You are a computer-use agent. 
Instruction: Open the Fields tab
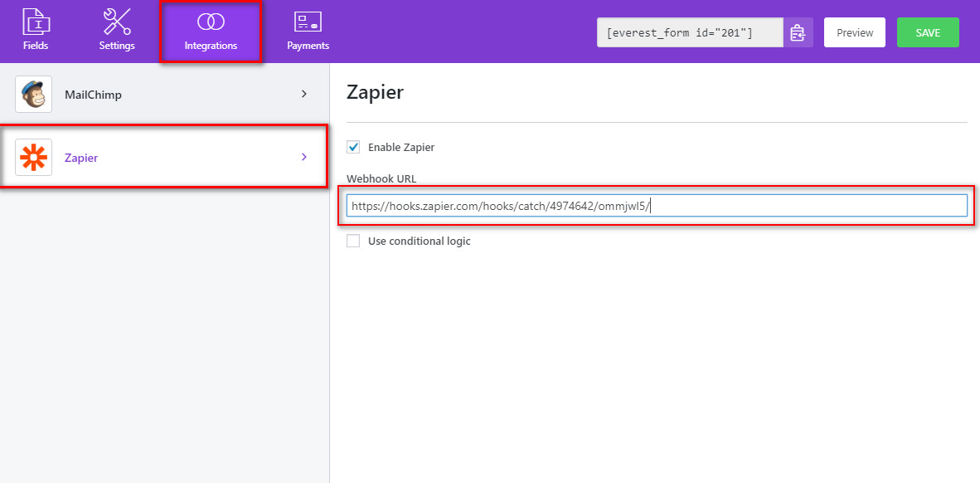click(36, 29)
